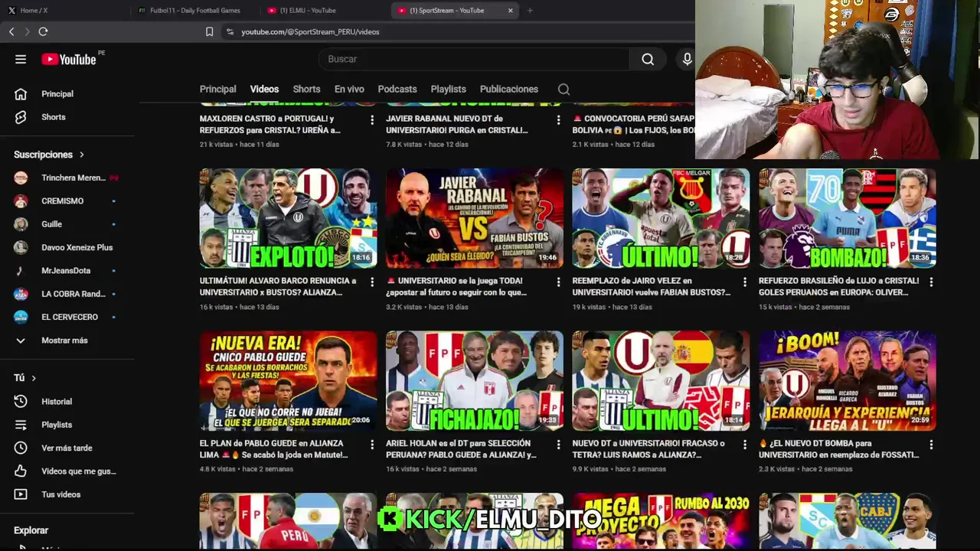
Task: Open the Podcasts channel tab
Action: (397, 90)
